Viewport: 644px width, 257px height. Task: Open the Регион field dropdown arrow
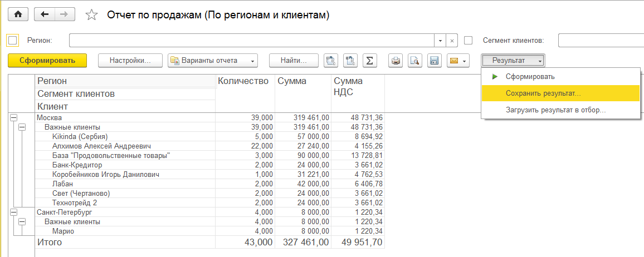coord(440,41)
